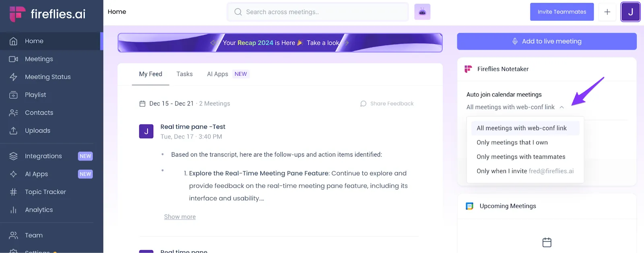644x253 pixels.
Task: Click the Integrations layers icon
Action: click(x=13, y=156)
